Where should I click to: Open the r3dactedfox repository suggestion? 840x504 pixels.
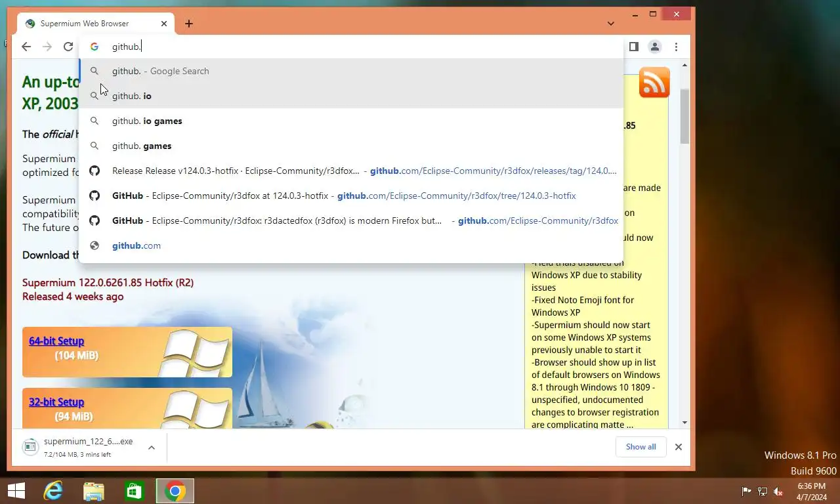pos(351,220)
